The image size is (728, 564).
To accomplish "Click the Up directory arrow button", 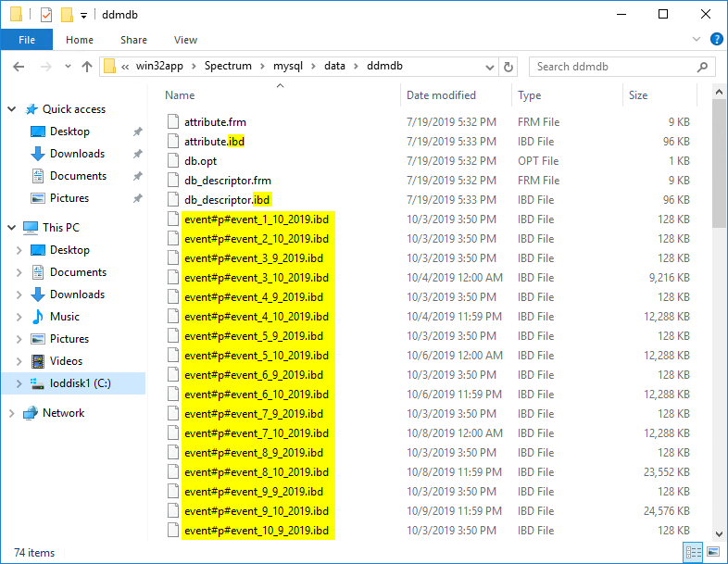I will [x=87, y=67].
